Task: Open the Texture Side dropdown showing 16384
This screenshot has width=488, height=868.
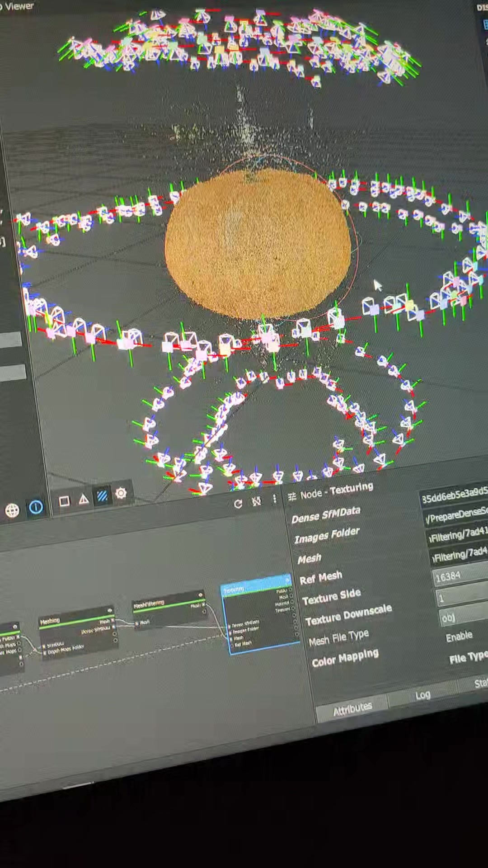Action: 461,575
